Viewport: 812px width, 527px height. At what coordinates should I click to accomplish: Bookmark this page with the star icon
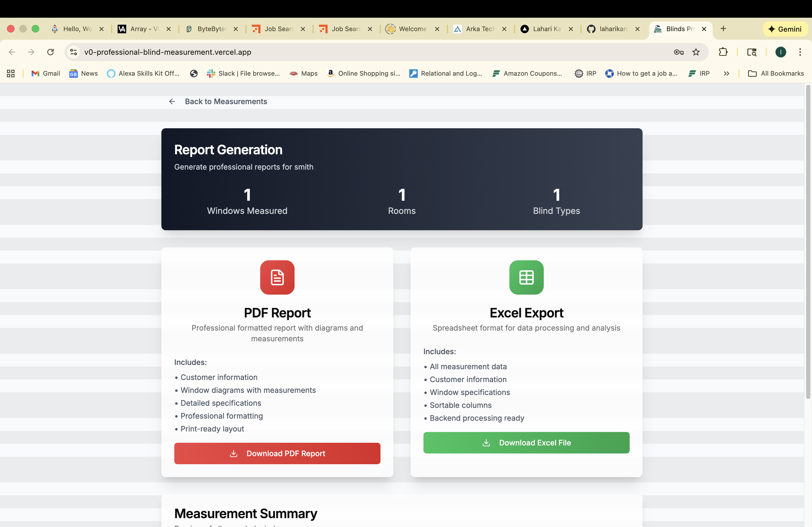696,52
